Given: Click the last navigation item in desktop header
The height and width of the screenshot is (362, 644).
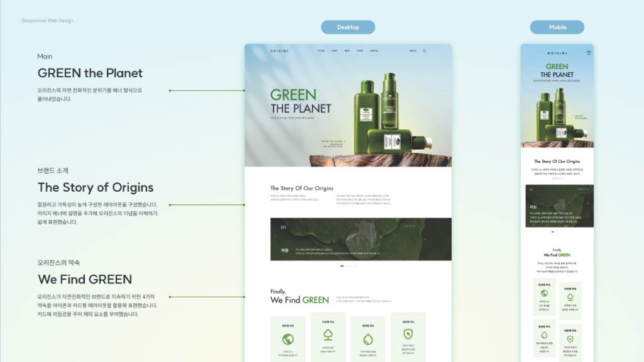Looking at the screenshot, I should coord(374,51).
